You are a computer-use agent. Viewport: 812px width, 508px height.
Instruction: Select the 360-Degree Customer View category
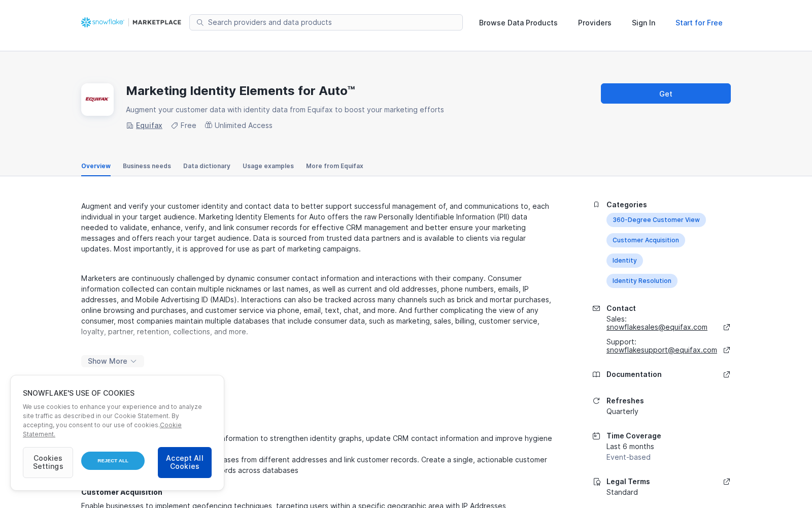tap(656, 220)
